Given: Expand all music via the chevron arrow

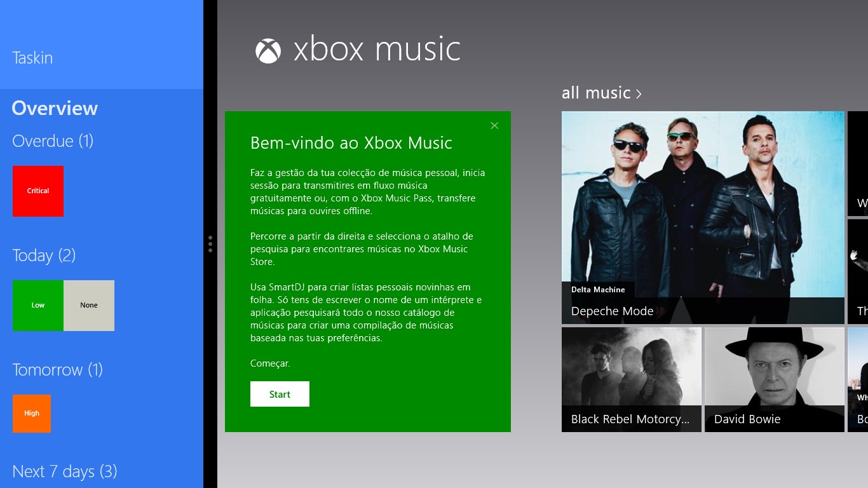Looking at the screenshot, I should click(x=639, y=94).
